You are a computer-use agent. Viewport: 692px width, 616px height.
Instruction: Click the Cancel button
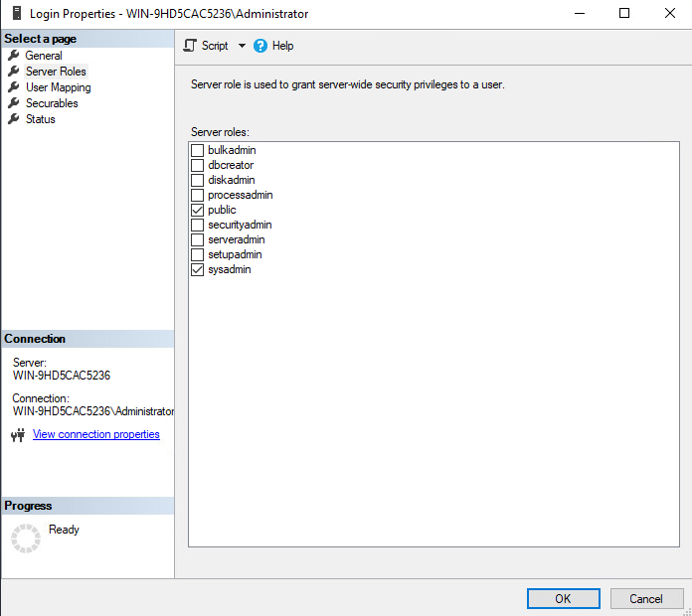[x=646, y=598]
